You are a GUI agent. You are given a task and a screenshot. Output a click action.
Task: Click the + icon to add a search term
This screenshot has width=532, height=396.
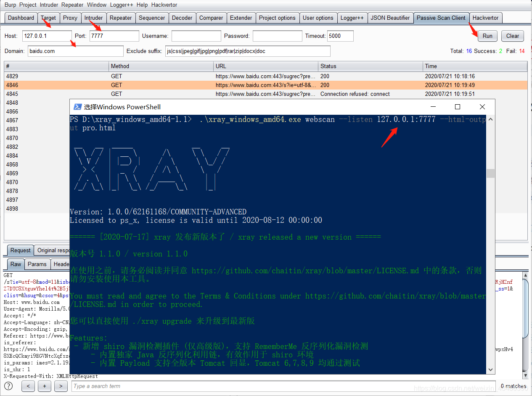[44, 386]
